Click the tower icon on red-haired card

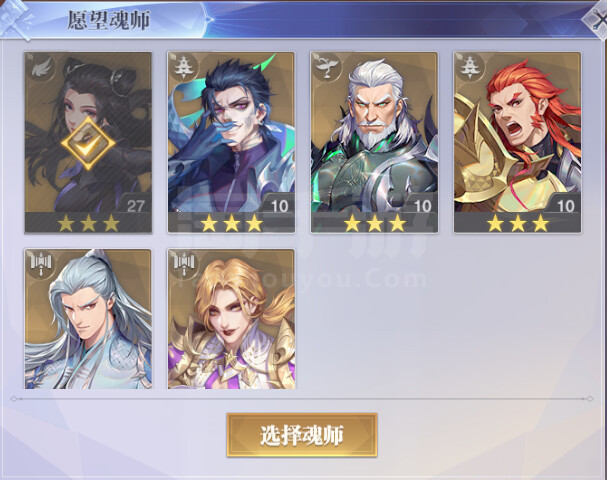tap(468, 68)
